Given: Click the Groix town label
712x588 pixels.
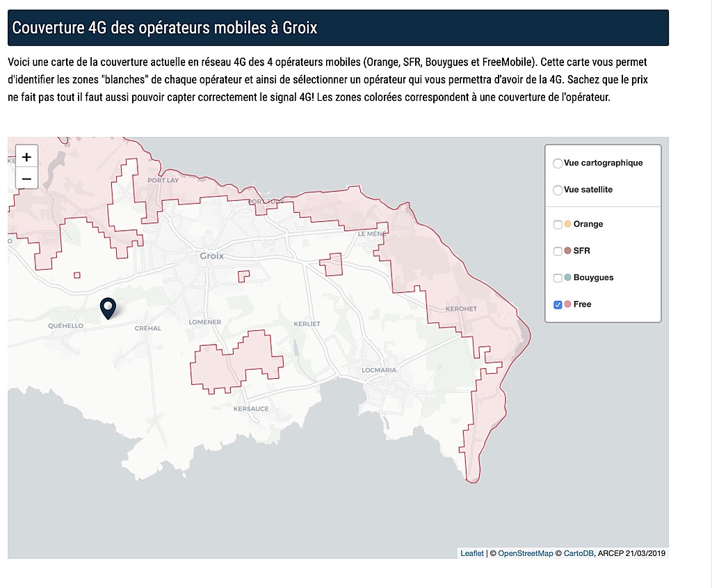Looking at the screenshot, I should pos(211,256).
